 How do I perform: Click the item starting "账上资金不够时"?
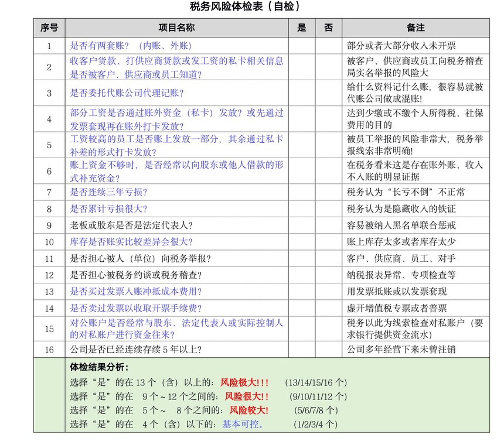click(x=177, y=171)
